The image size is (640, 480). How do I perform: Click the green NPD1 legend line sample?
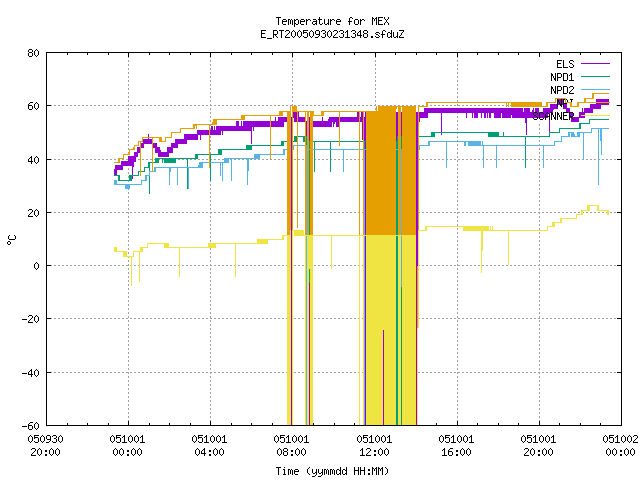coord(595,76)
